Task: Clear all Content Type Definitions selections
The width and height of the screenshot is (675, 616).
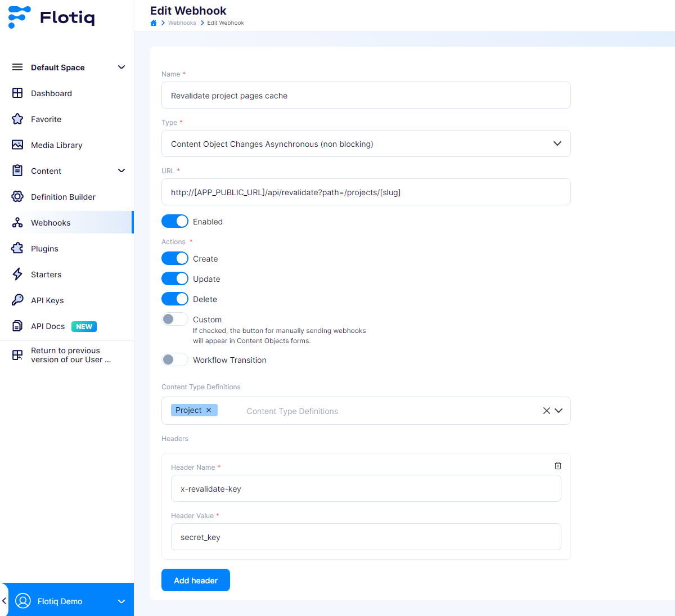Action: [546, 411]
